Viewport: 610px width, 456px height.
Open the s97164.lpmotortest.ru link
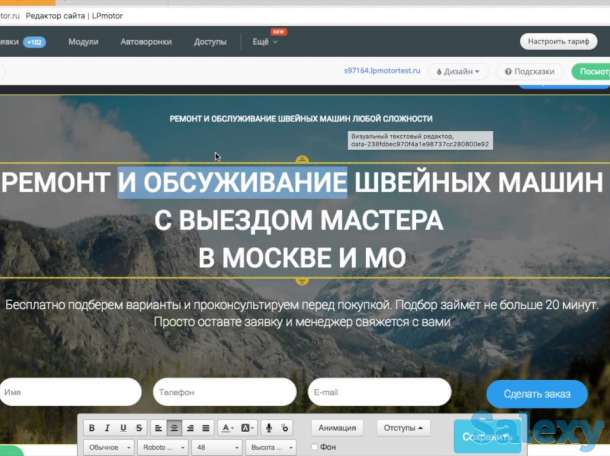(x=382, y=71)
